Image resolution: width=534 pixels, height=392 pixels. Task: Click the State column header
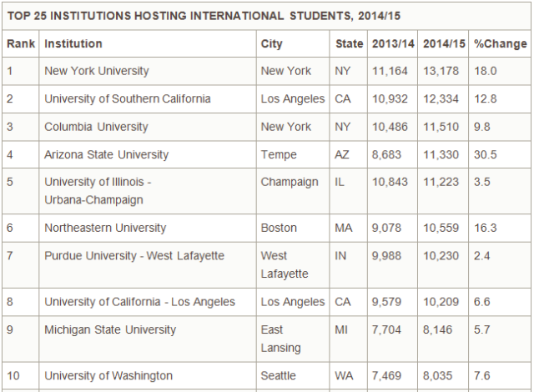coord(349,44)
